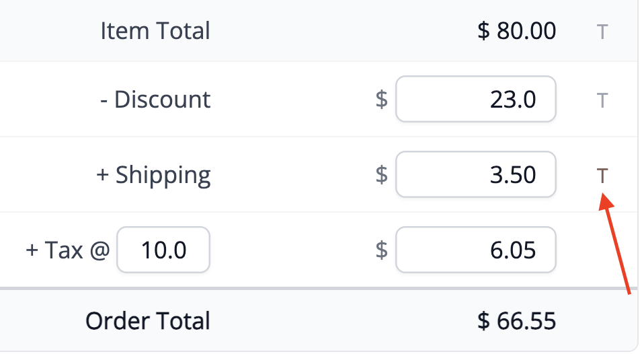Click the $ 80.00 item total value
Screen dimensions: 644x354
[517, 31]
